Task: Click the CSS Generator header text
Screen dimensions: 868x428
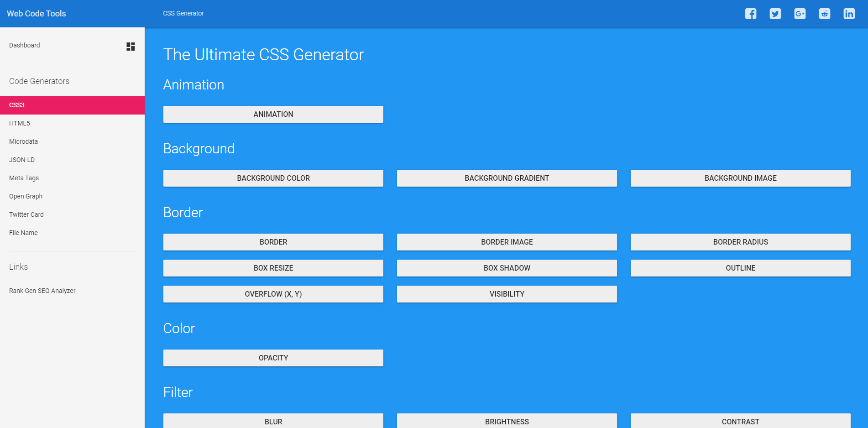Action: click(183, 13)
